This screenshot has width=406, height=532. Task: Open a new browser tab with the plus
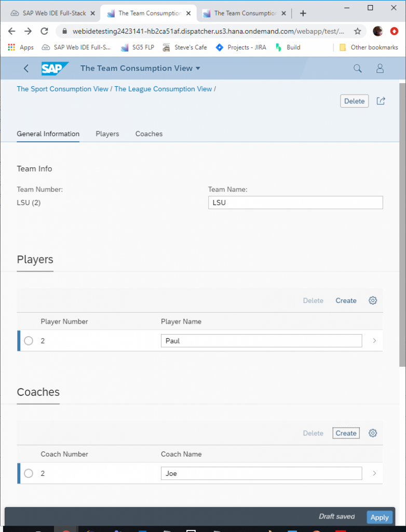[303, 13]
